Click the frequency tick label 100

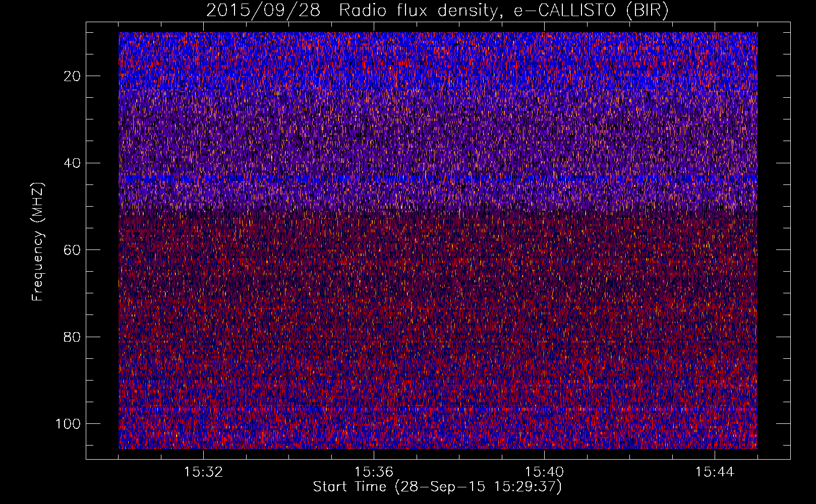click(x=68, y=424)
